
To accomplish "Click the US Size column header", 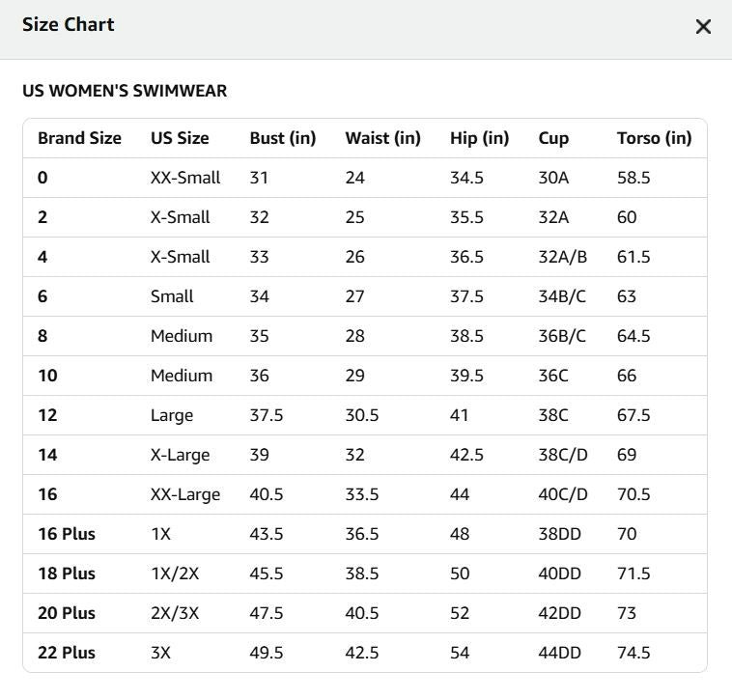I will [180, 138].
